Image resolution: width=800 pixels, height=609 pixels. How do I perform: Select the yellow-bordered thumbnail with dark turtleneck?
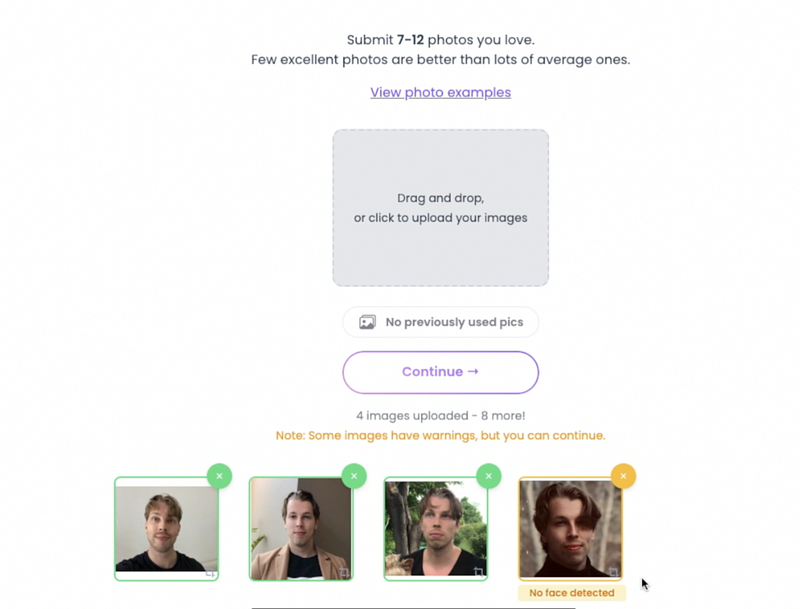pos(570,528)
